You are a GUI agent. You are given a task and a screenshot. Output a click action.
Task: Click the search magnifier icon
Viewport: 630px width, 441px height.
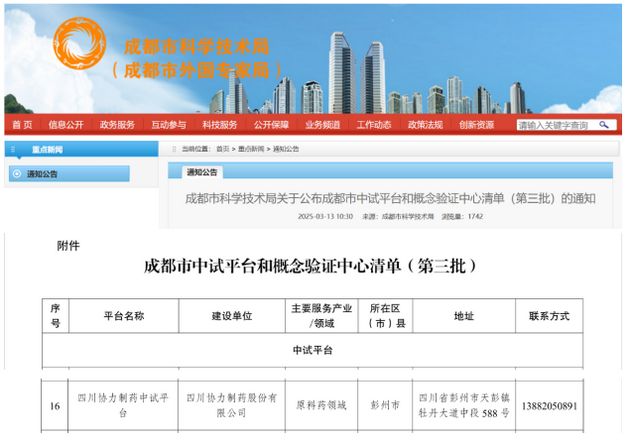point(603,125)
